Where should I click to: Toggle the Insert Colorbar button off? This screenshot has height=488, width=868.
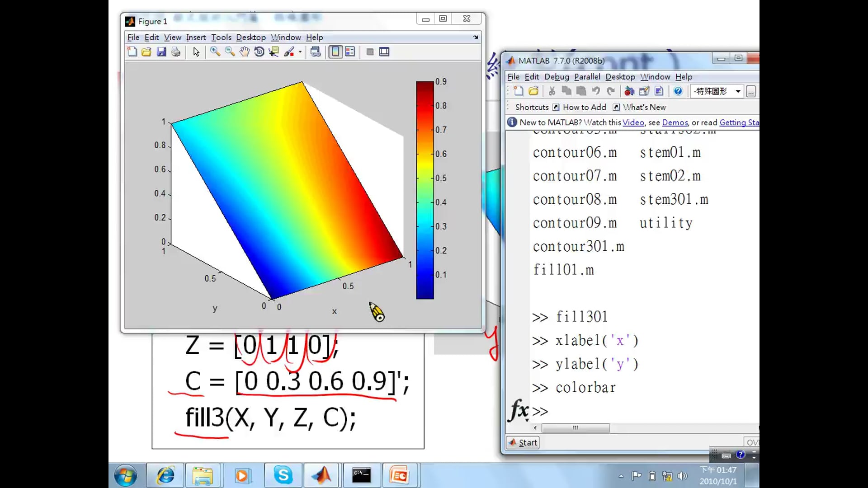coord(335,52)
